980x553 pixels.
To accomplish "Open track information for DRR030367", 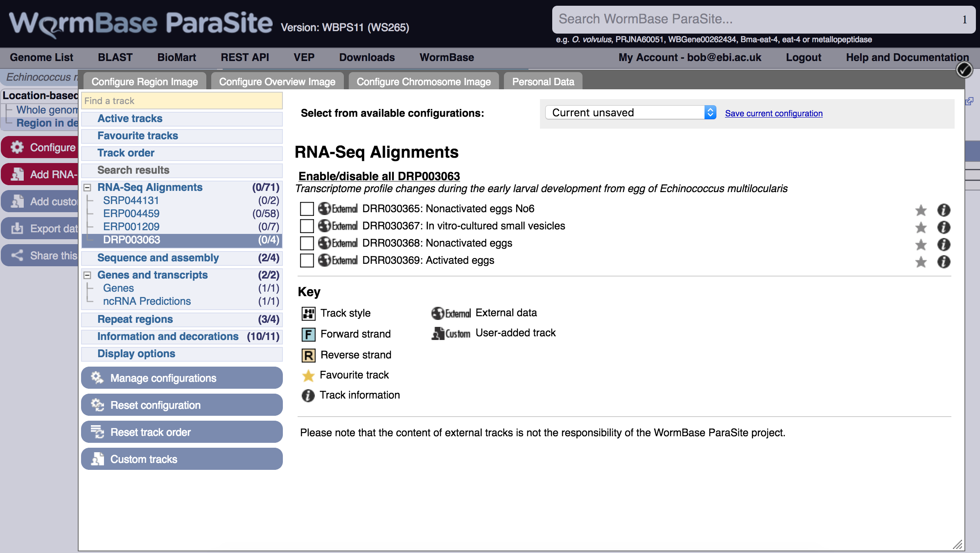I will click(944, 227).
